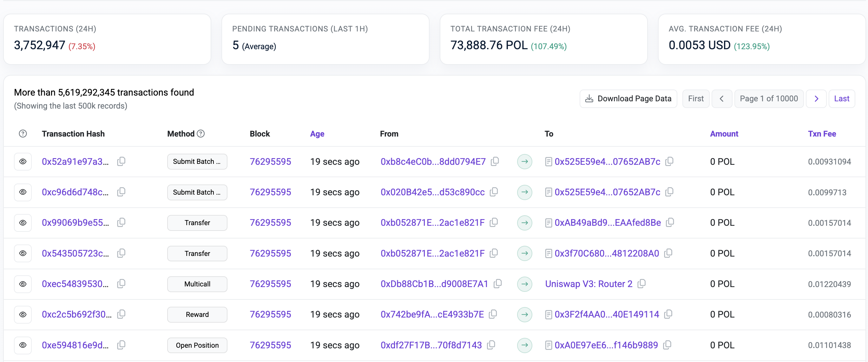Copy transaction hash 0x52a91e97a3

[121, 161]
